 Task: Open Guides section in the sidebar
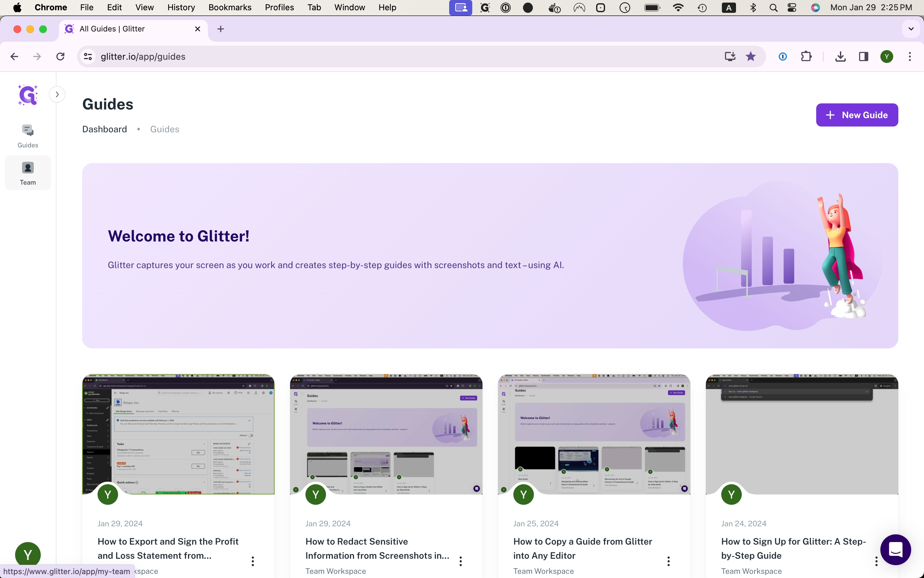point(28,136)
